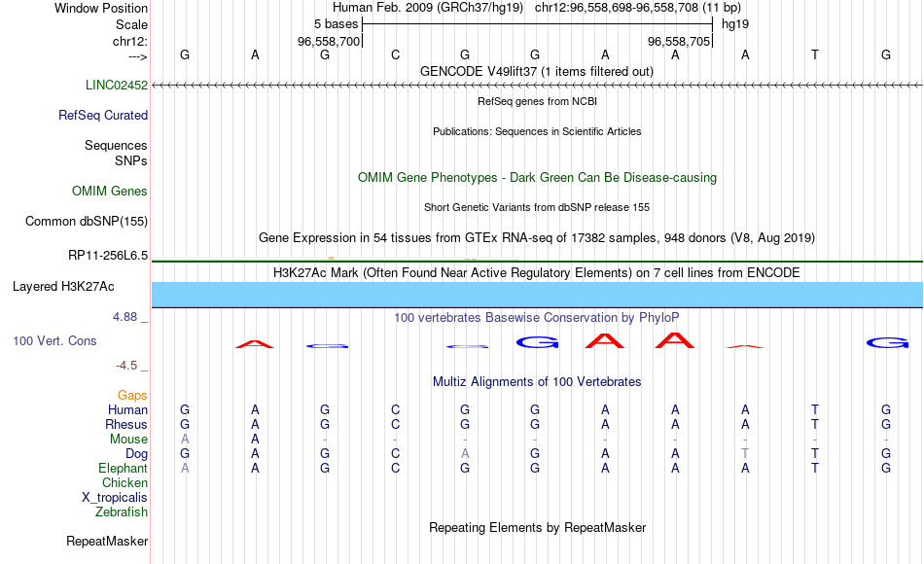Click the C base in the Rhesus row
This screenshot has width=924, height=564.
pyautogui.click(x=396, y=424)
